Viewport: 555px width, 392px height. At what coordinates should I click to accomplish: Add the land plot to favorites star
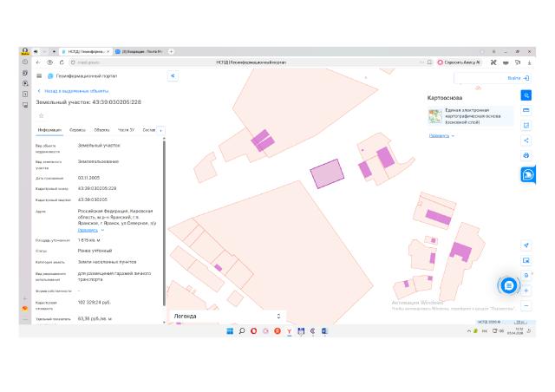(41, 114)
